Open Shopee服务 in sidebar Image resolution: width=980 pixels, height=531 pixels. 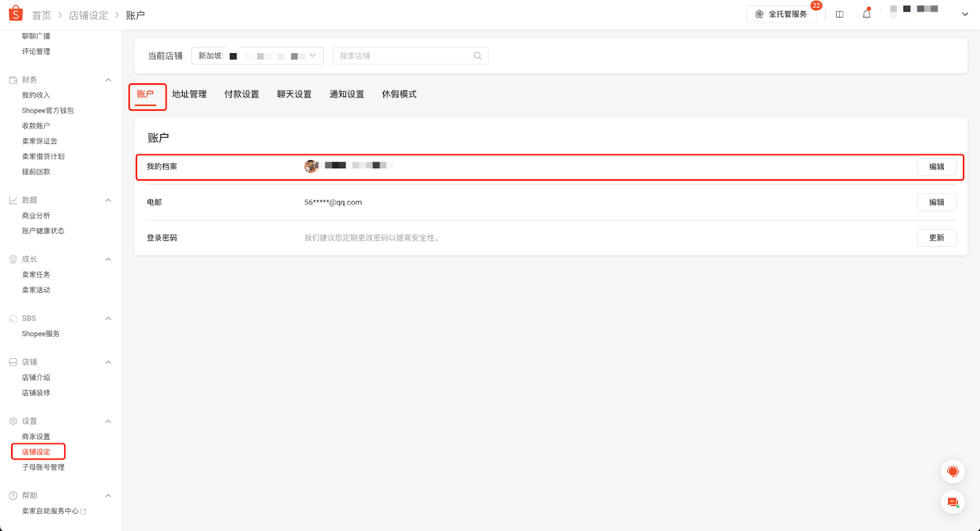[x=41, y=334]
